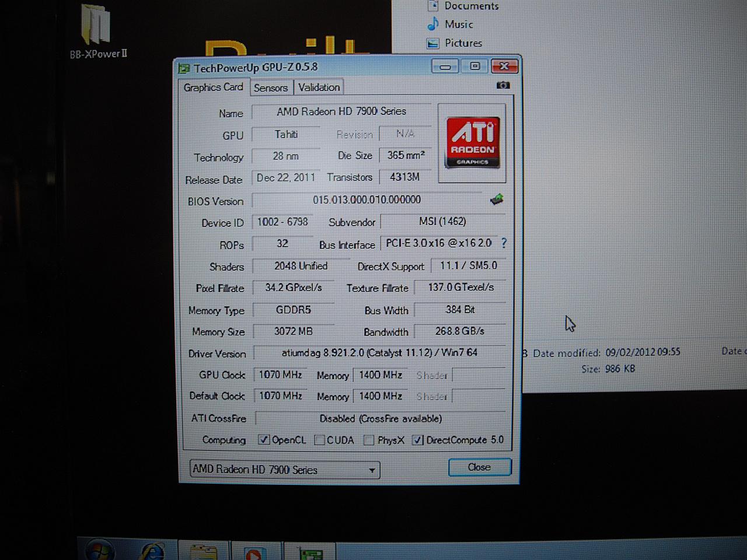Close GPU-Z with the red X
The image size is (747, 560).
click(505, 66)
